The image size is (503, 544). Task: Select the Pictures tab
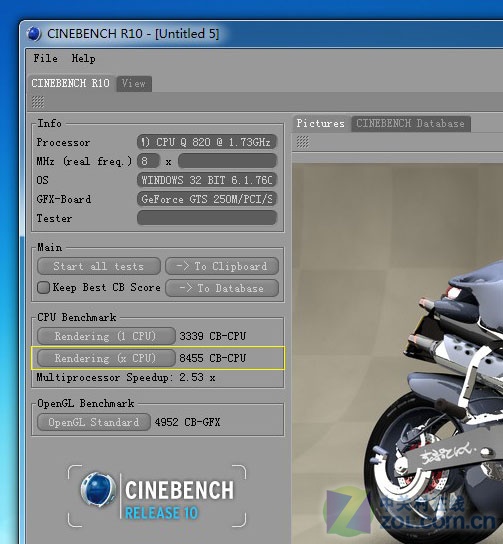tap(321, 124)
